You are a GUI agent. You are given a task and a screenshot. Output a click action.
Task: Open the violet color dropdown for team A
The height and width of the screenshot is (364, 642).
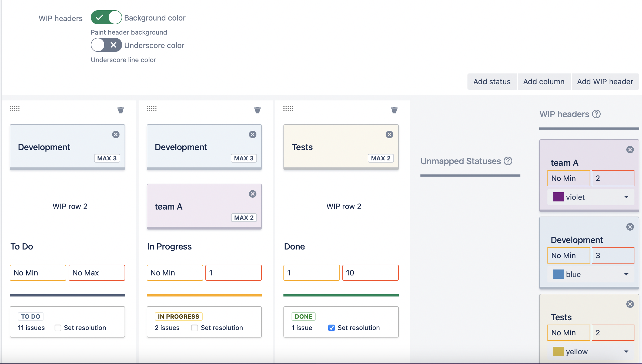591,197
